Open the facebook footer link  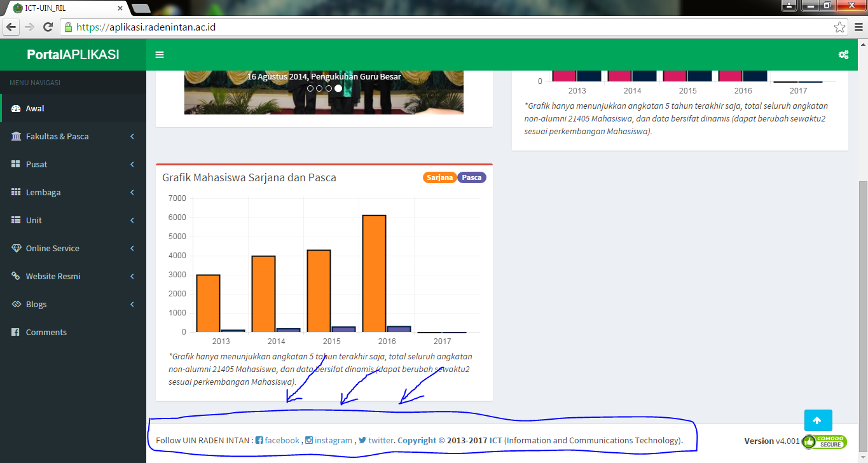[282, 440]
